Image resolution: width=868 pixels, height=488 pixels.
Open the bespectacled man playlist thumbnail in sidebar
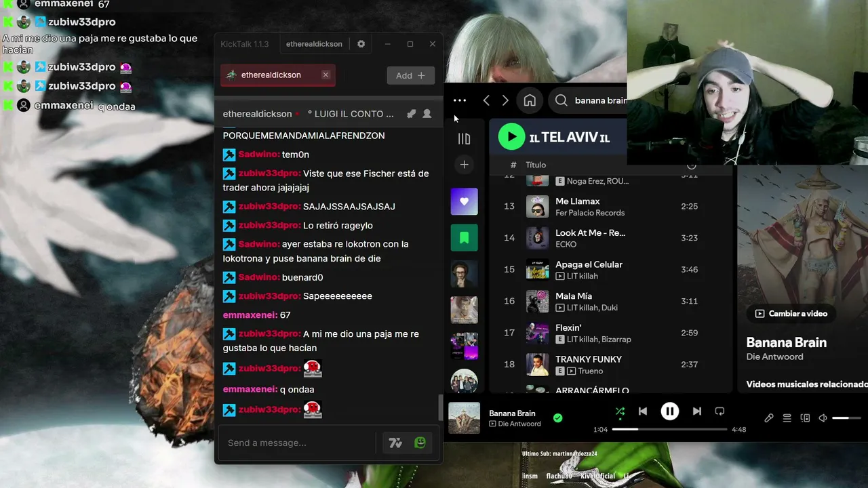click(x=464, y=274)
